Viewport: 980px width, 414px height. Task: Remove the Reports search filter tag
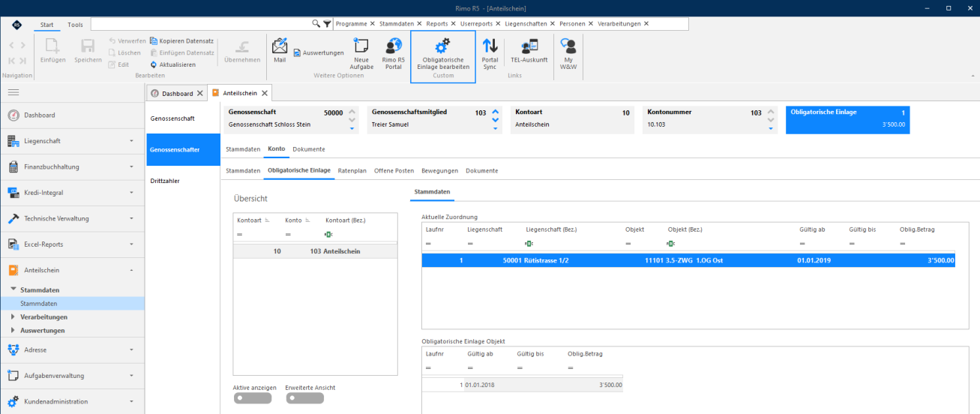click(454, 24)
